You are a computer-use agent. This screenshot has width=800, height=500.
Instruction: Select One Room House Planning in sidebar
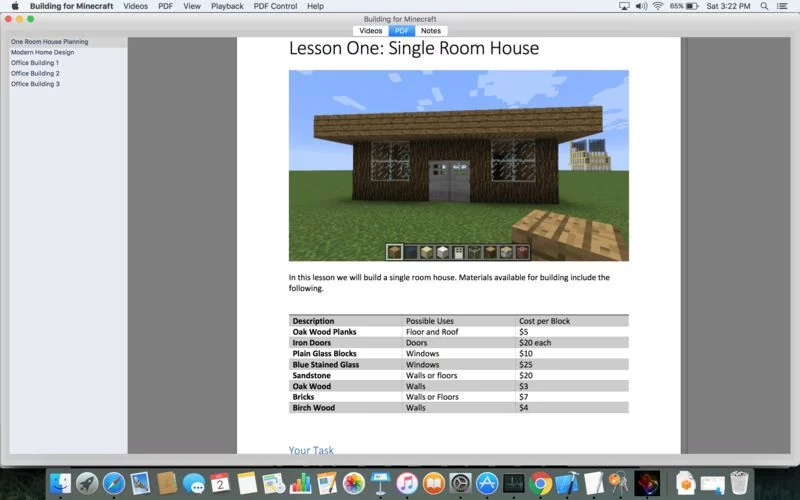tap(68, 42)
